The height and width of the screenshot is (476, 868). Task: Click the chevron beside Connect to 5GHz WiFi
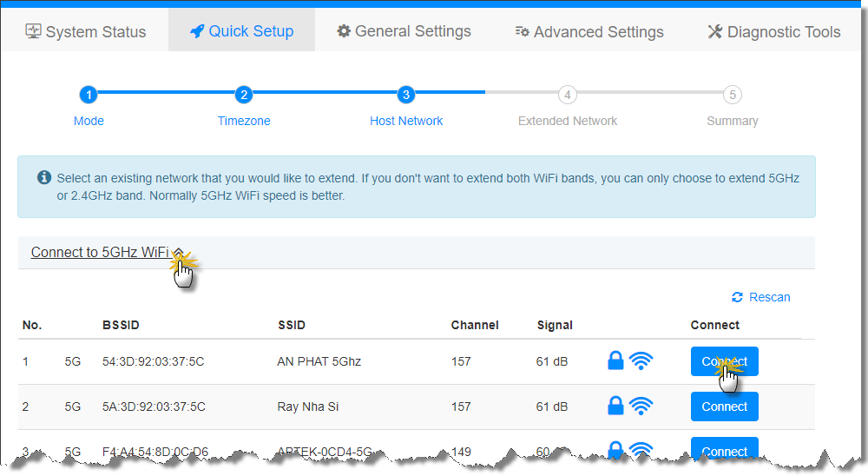coord(178,253)
